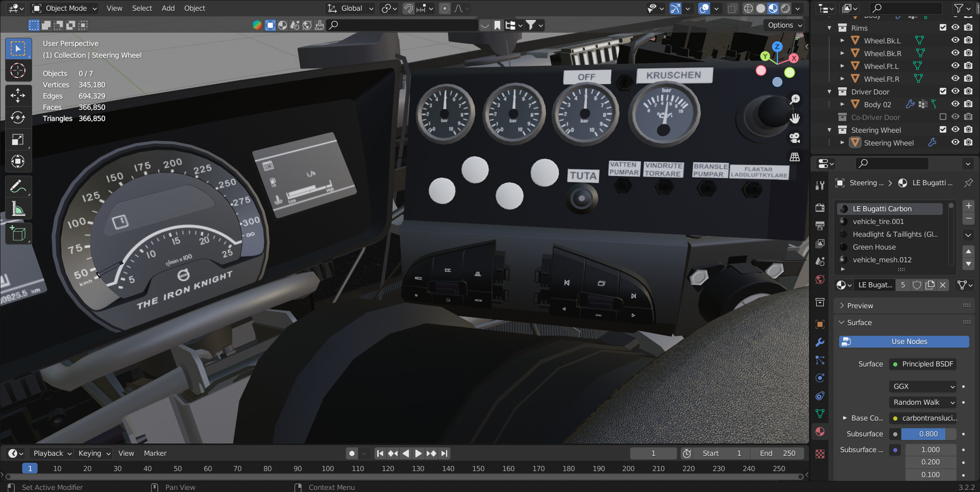Uncheck the Rims collection checkbox
980x492 pixels.
[x=943, y=28]
